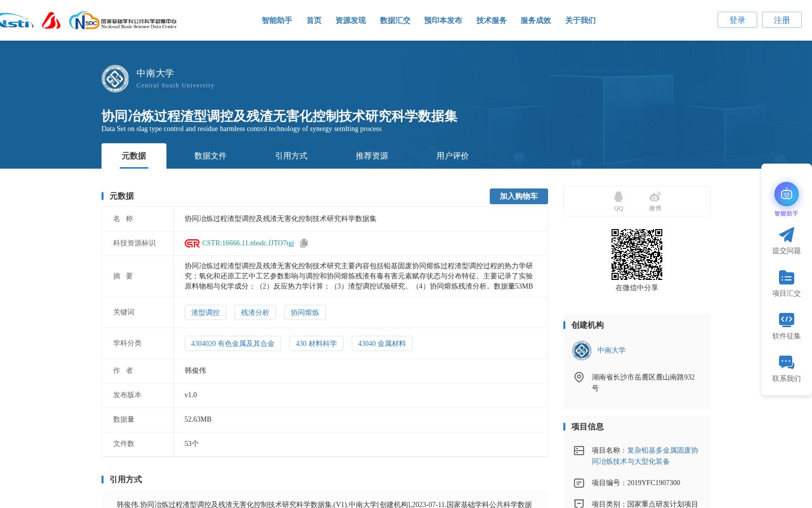Go to 首页 in navigation bar
Viewport: 812px width, 508px height.
[x=314, y=20]
